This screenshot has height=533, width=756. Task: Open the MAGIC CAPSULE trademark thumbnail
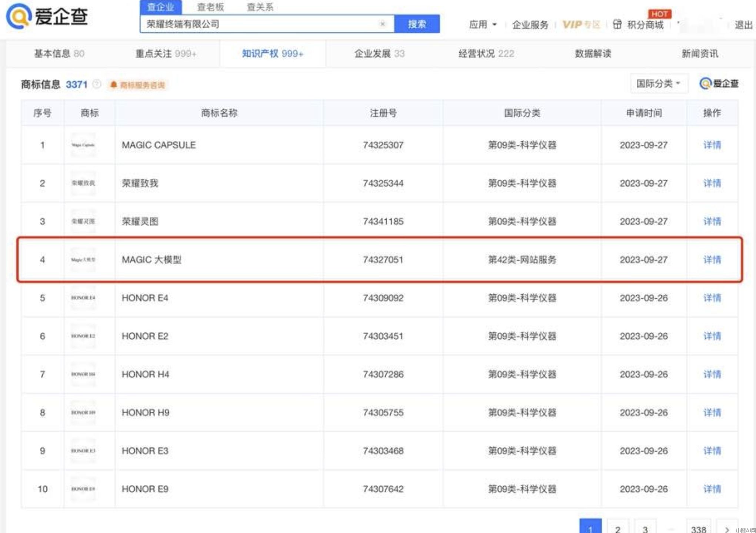tap(83, 145)
